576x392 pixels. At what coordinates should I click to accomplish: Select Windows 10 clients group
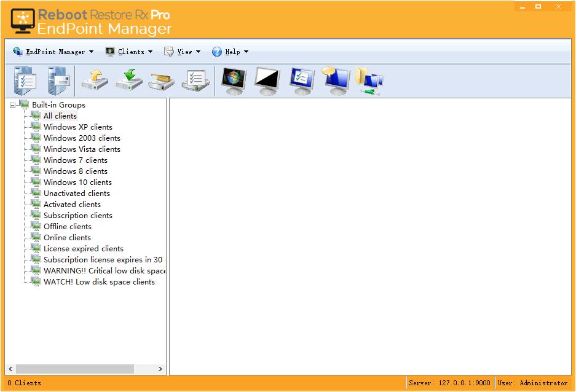point(77,182)
